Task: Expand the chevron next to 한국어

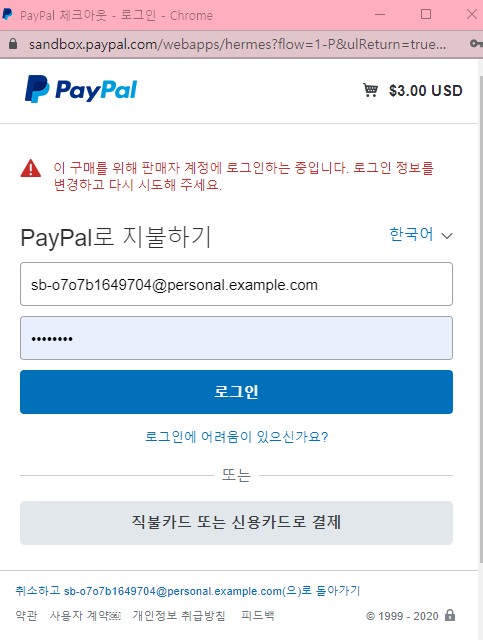Action: pos(447,236)
